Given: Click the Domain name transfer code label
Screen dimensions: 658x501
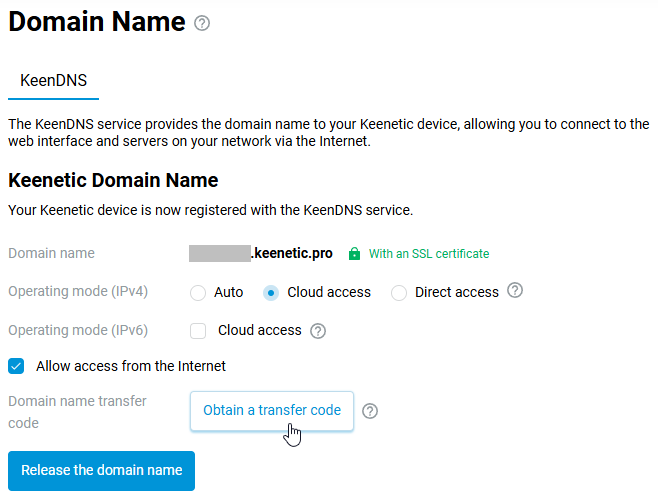Looking at the screenshot, I should [77, 412].
